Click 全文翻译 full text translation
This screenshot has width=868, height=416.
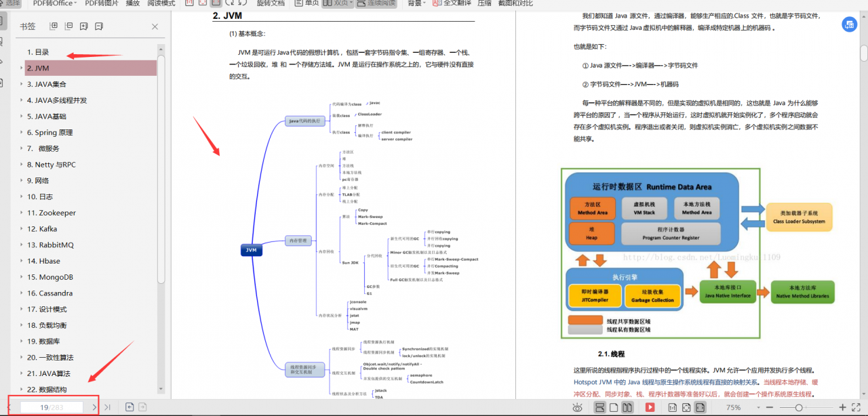(x=452, y=3)
